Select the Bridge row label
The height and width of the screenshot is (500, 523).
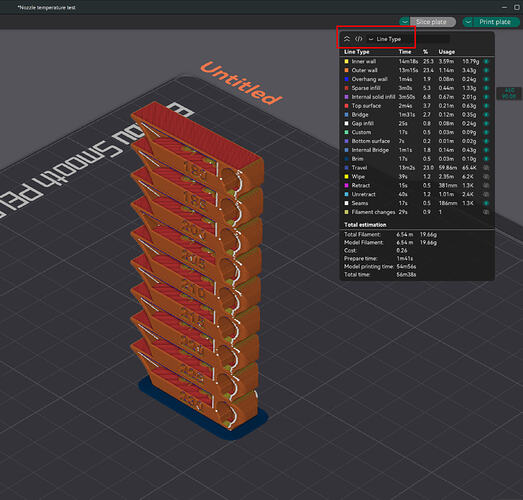[x=360, y=114]
